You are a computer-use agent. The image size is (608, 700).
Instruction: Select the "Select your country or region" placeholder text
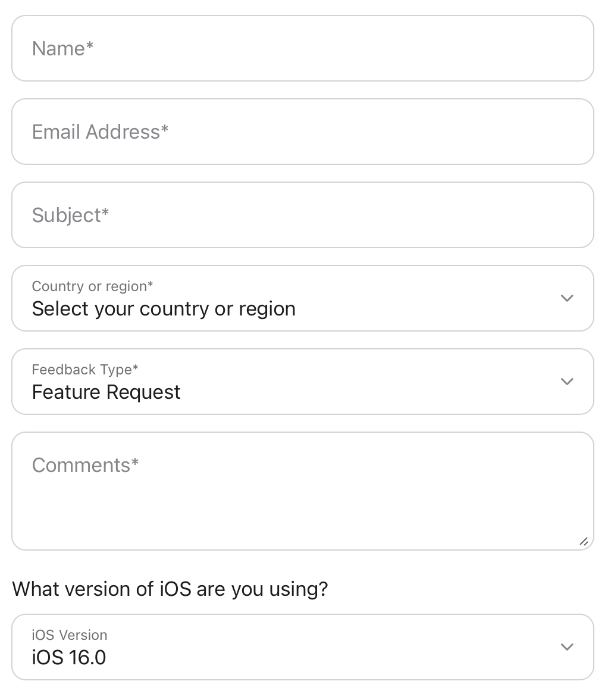(164, 309)
